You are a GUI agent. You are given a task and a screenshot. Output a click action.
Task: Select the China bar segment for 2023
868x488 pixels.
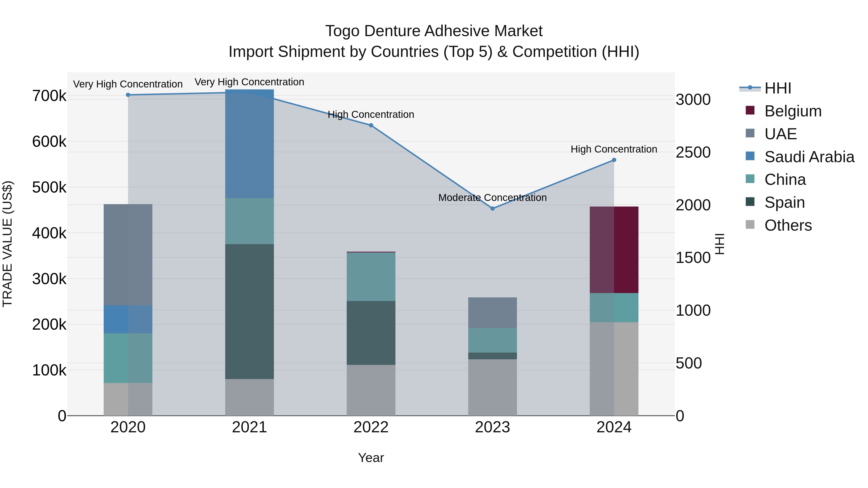click(493, 340)
